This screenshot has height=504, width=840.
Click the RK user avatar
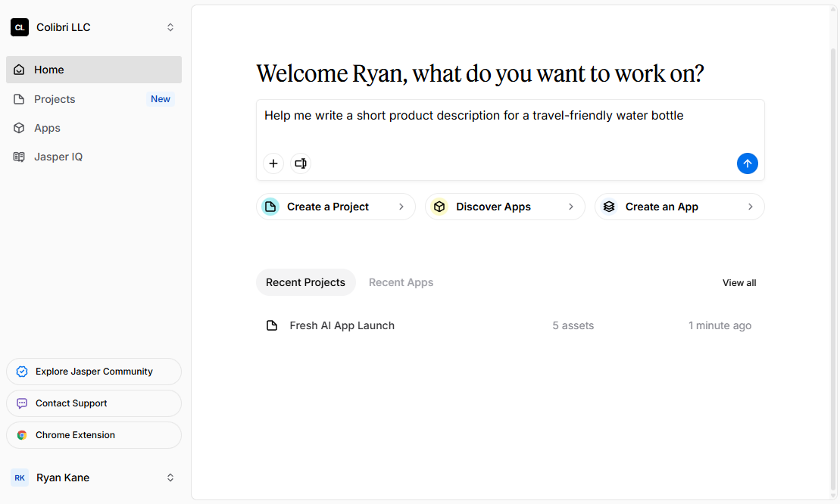pyautogui.click(x=20, y=478)
